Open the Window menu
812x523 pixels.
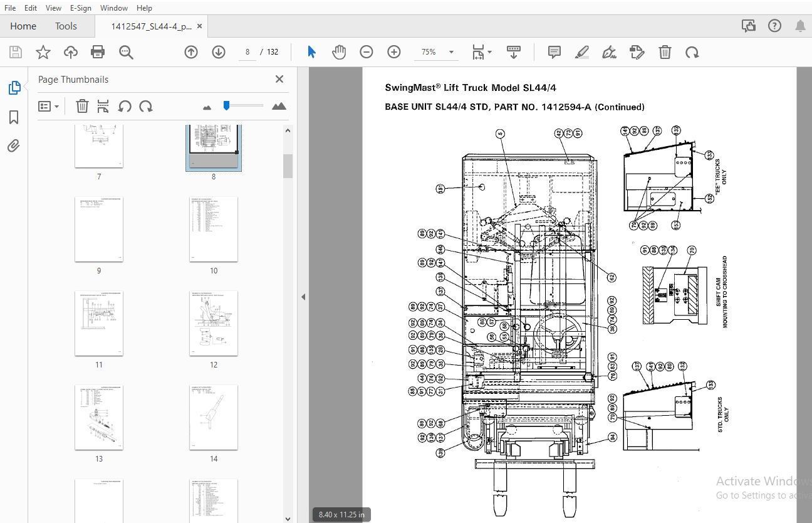coord(114,8)
